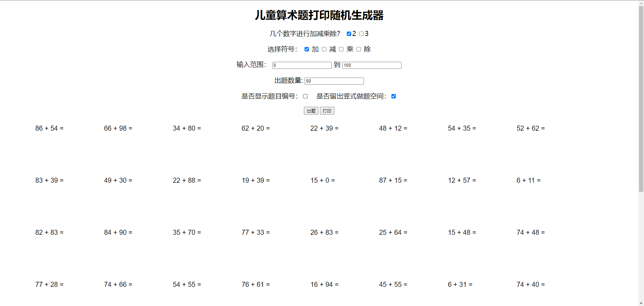
Task: Click the problem 76 + 61 =
Action: click(x=256, y=285)
